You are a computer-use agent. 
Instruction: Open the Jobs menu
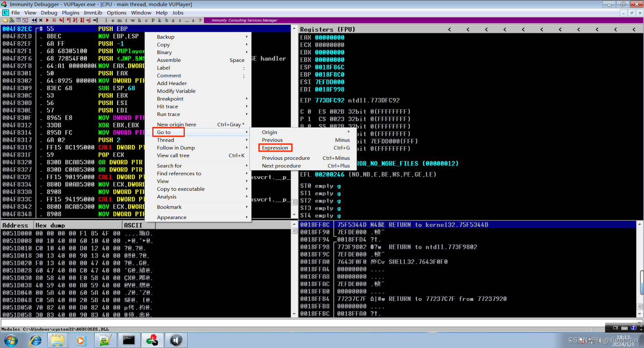click(178, 13)
